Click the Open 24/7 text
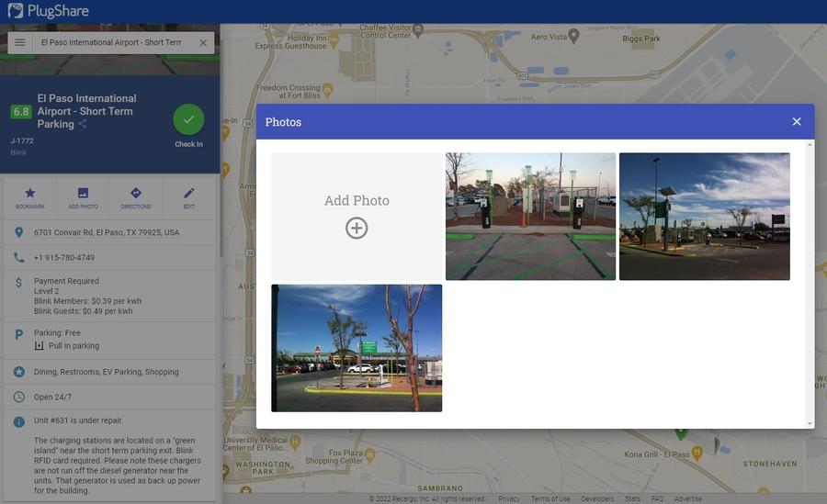The height and width of the screenshot is (504, 827). (52, 397)
